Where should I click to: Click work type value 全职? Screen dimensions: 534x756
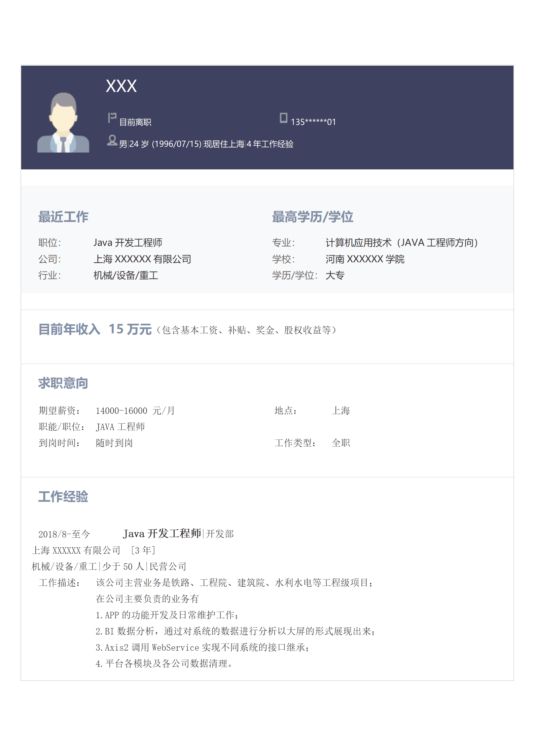click(x=341, y=443)
